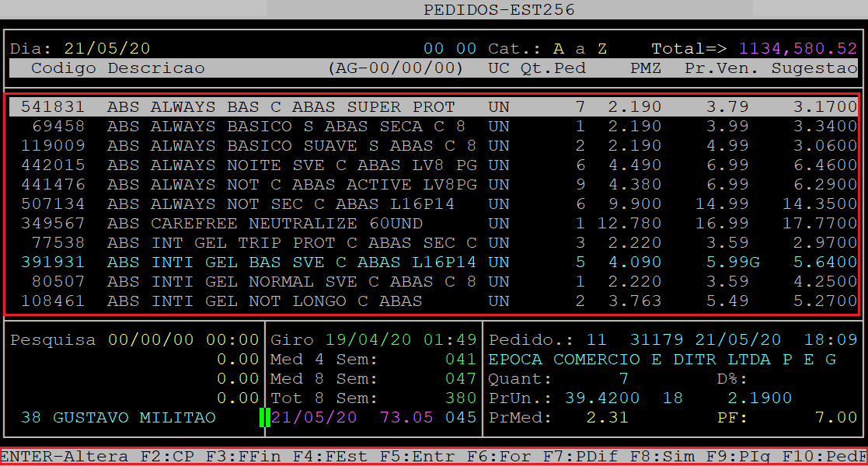Click the green cursor block beside GUSTAVO MILITAO
This screenshot has width=868, height=466.
264,417
